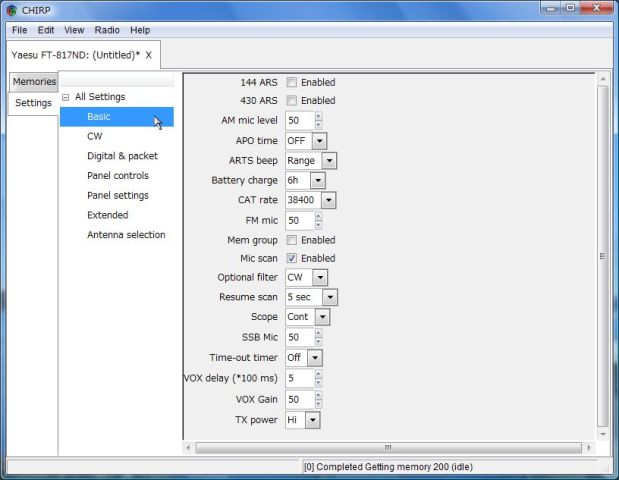
Task: Open the CAT rate dropdown
Action: pos(328,200)
